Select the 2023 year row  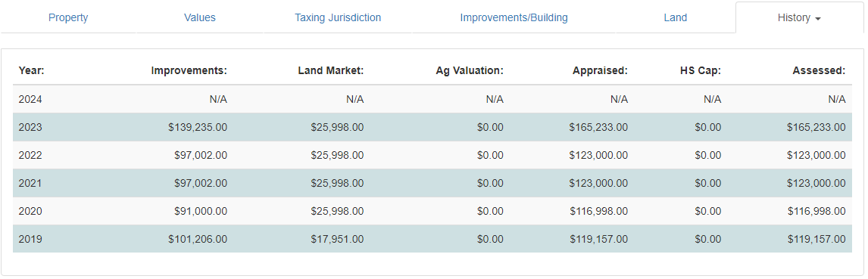coord(432,127)
